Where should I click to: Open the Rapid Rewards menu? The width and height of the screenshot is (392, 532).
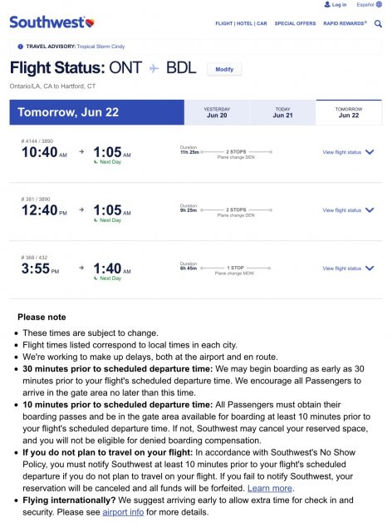pos(345,23)
